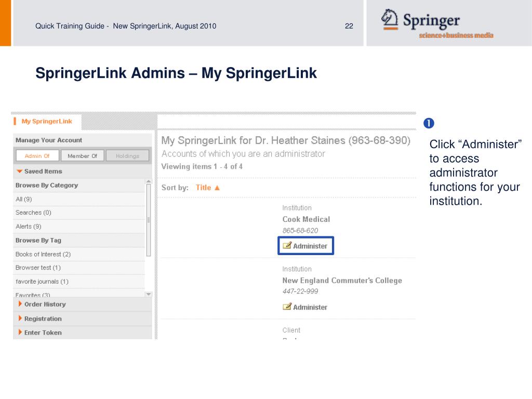532x399 pixels.
Task: Click the Institution label above Cook Medical
Action: pyautogui.click(x=297, y=208)
